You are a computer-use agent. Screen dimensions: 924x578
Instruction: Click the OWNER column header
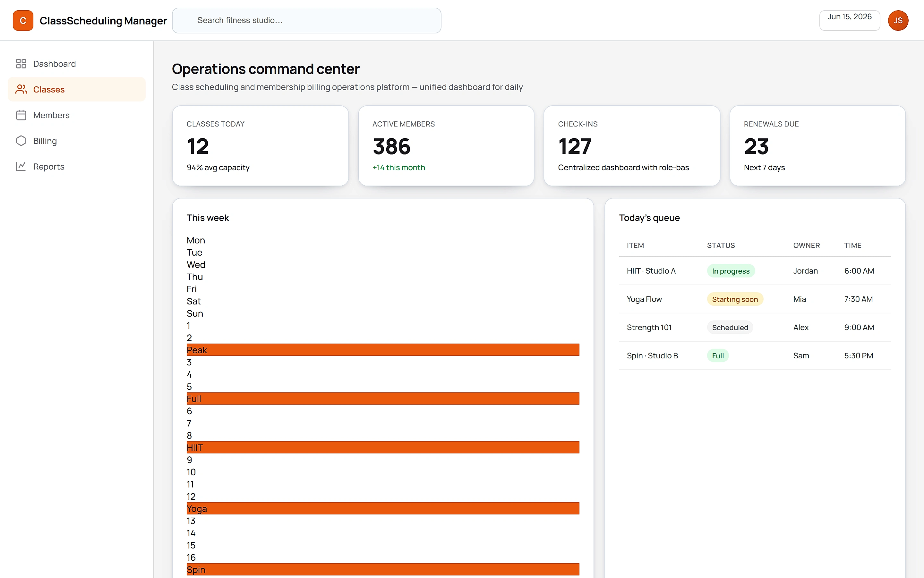(806, 245)
